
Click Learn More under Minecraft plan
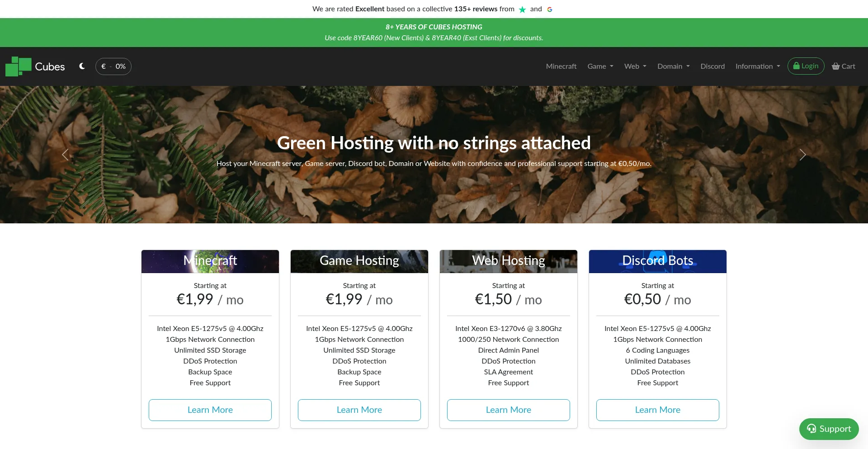click(210, 410)
